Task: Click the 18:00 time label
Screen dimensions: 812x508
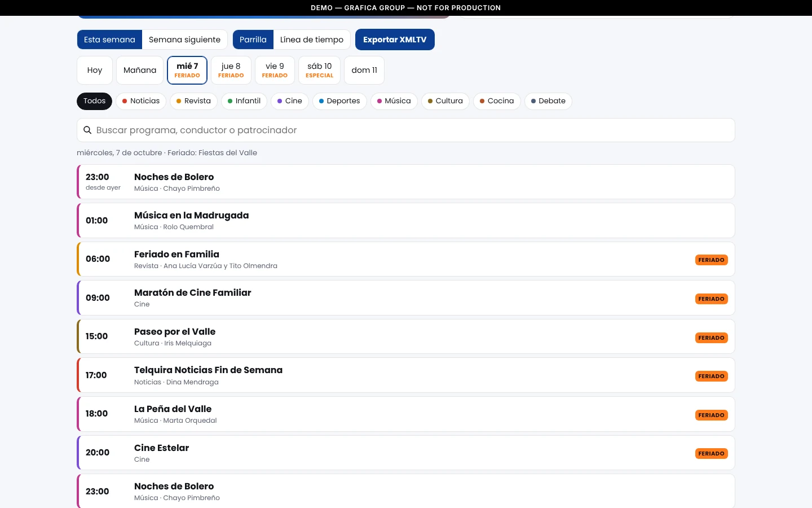Action: [x=96, y=414]
